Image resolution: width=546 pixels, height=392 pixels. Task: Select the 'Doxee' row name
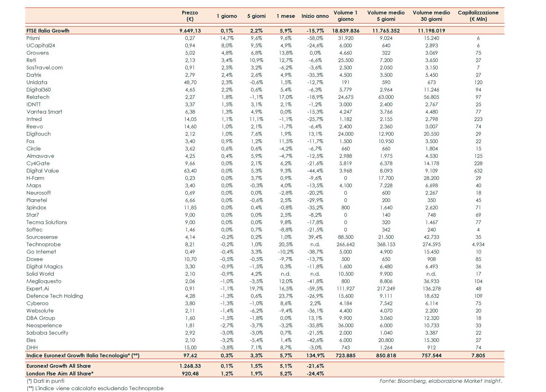(35, 259)
